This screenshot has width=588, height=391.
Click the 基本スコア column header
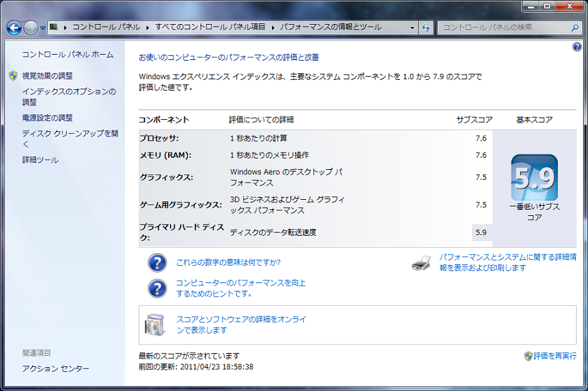tap(535, 120)
